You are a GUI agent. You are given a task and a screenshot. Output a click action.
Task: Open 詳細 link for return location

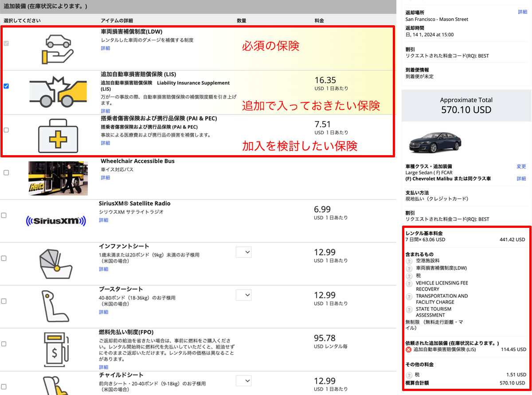pyautogui.click(x=522, y=12)
